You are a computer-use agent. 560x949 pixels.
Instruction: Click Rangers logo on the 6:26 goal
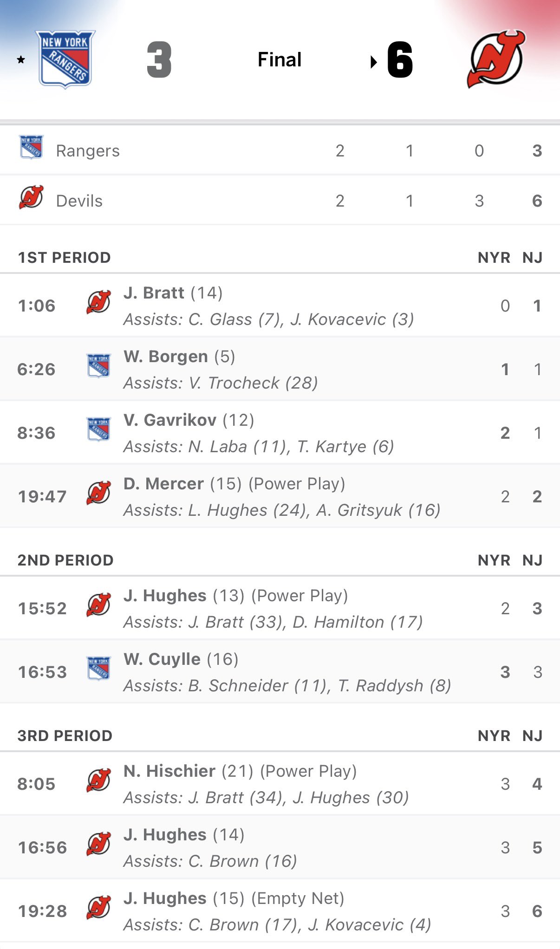click(98, 366)
